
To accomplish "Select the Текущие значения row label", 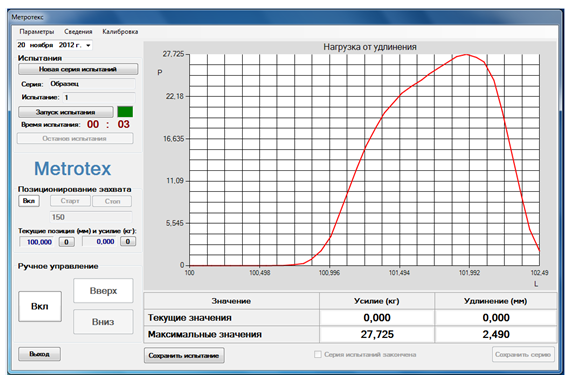I will (231, 318).
